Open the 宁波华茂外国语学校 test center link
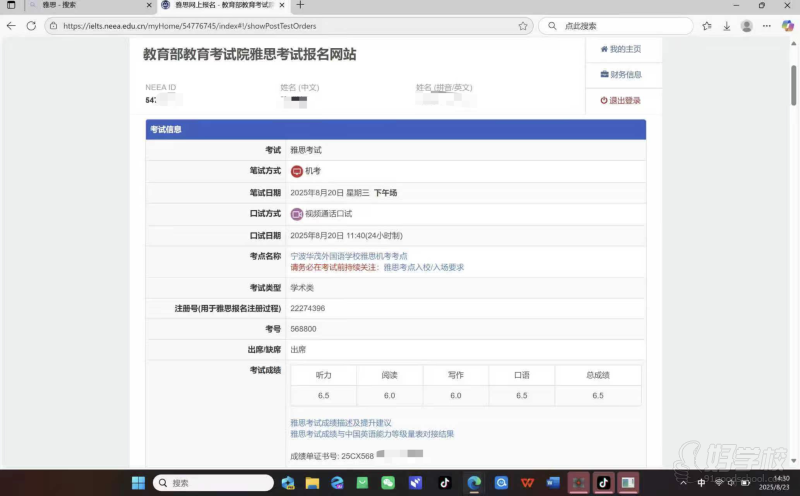This screenshot has height=496, width=800. click(348, 256)
